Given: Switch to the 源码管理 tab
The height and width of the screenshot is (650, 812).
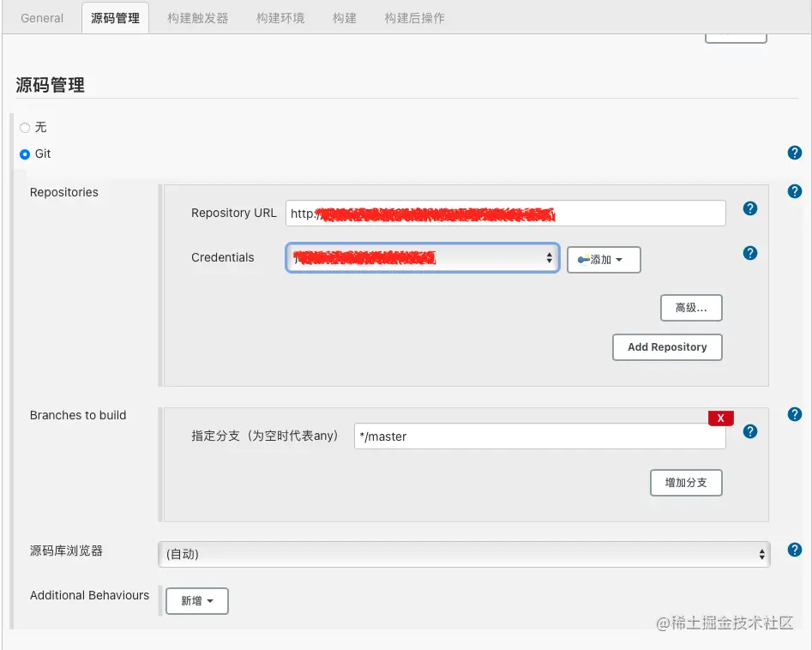Looking at the screenshot, I should (116, 18).
